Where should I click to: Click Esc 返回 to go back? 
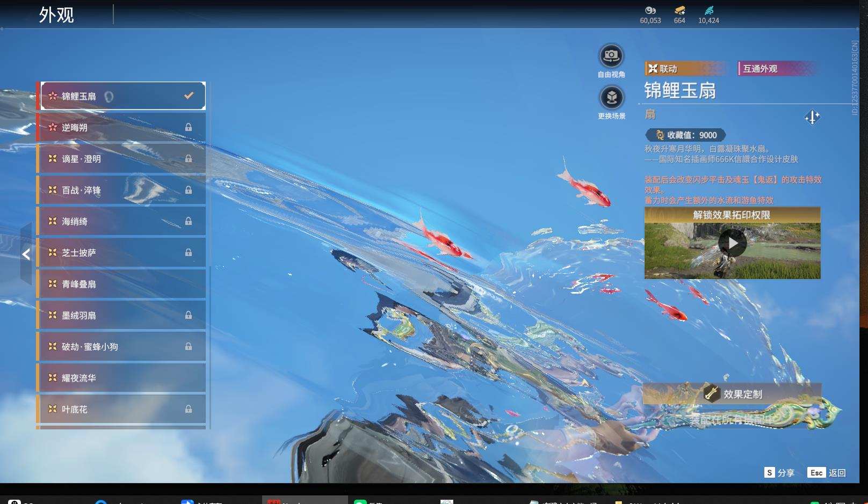coord(827,472)
